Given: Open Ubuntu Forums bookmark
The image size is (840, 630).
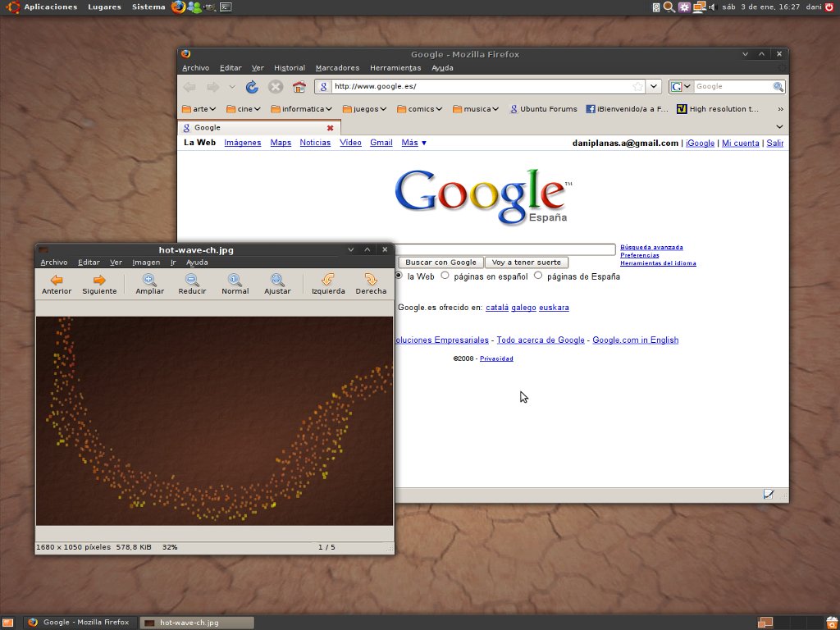Looking at the screenshot, I should pos(543,109).
